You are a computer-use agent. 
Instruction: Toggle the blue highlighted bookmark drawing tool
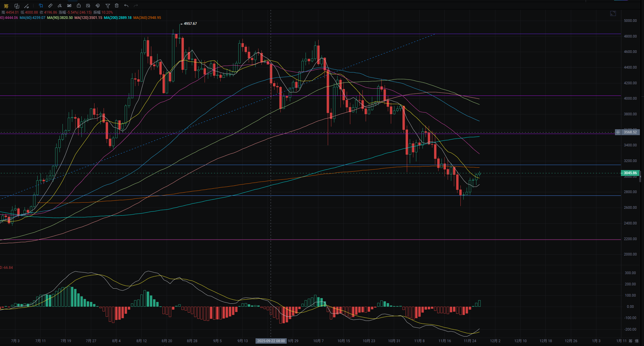click(41, 6)
